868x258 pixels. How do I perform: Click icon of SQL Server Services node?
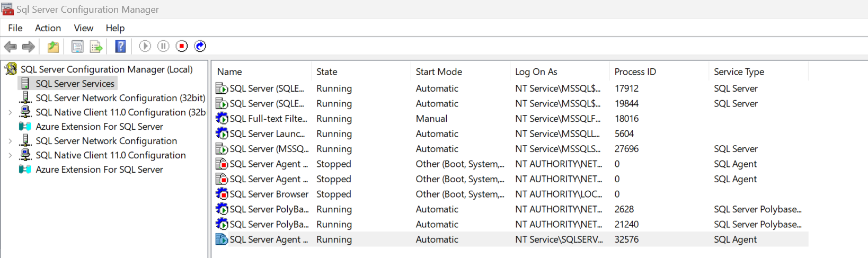point(25,83)
